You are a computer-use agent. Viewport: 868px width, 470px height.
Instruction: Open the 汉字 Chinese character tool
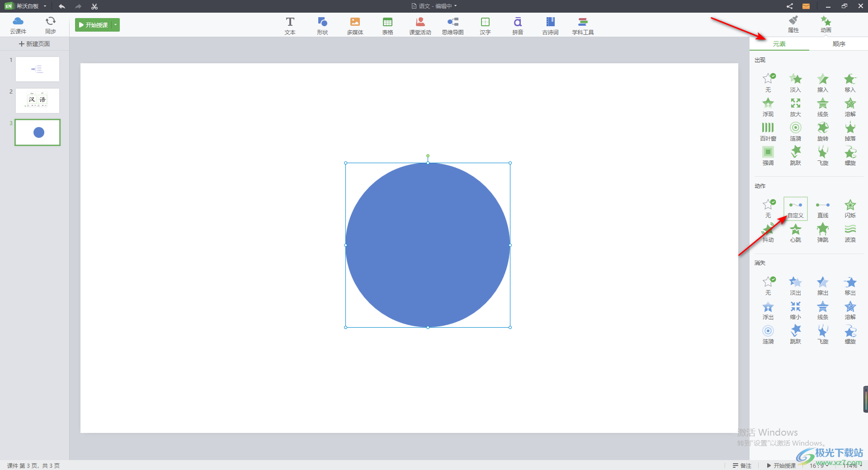click(485, 26)
